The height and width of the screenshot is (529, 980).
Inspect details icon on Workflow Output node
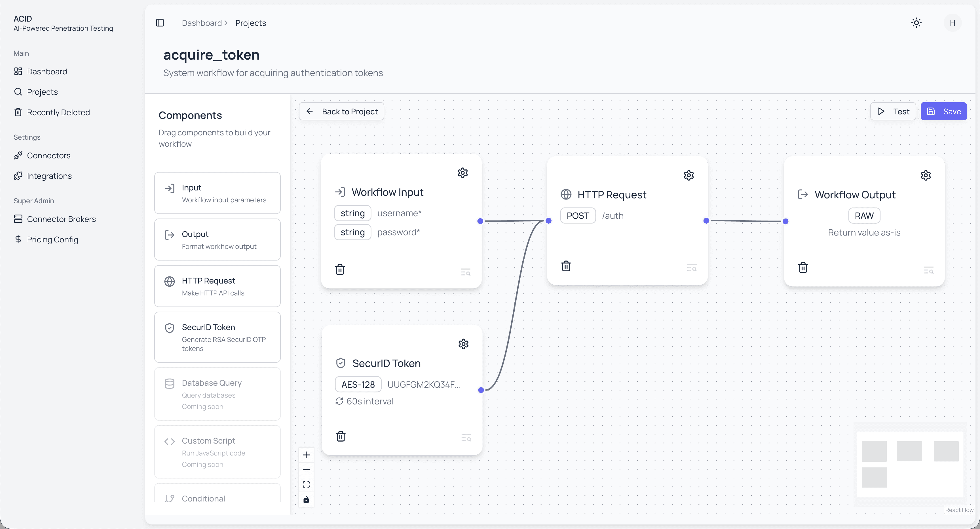929,270
